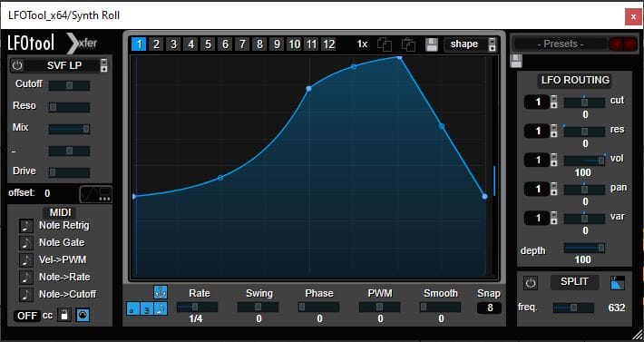The image size is (644, 342).
Task: Click the Smooth slider
Action: (x=440, y=307)
